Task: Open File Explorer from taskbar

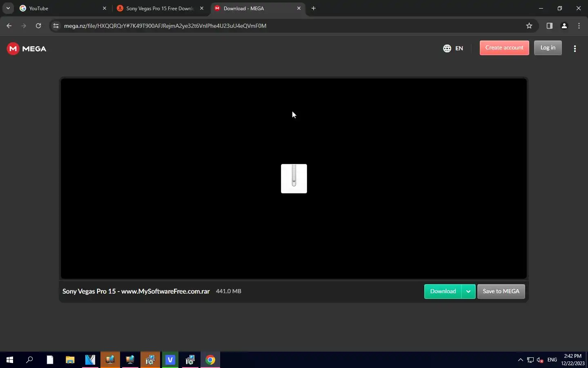Action: pos(70,360)
